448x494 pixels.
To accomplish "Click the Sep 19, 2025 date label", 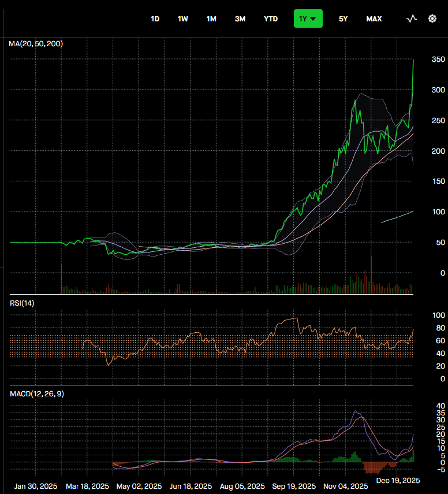I will (x=294, y=486).
